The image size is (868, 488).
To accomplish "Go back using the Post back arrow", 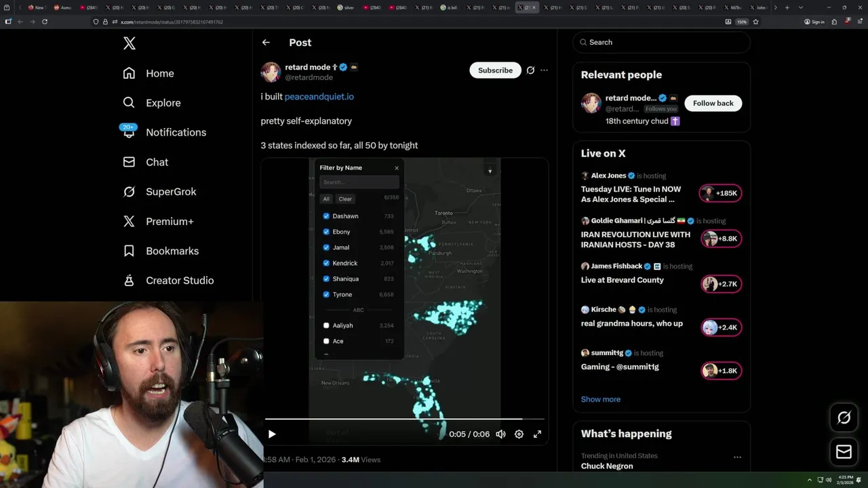I will [x=266, y=42].
